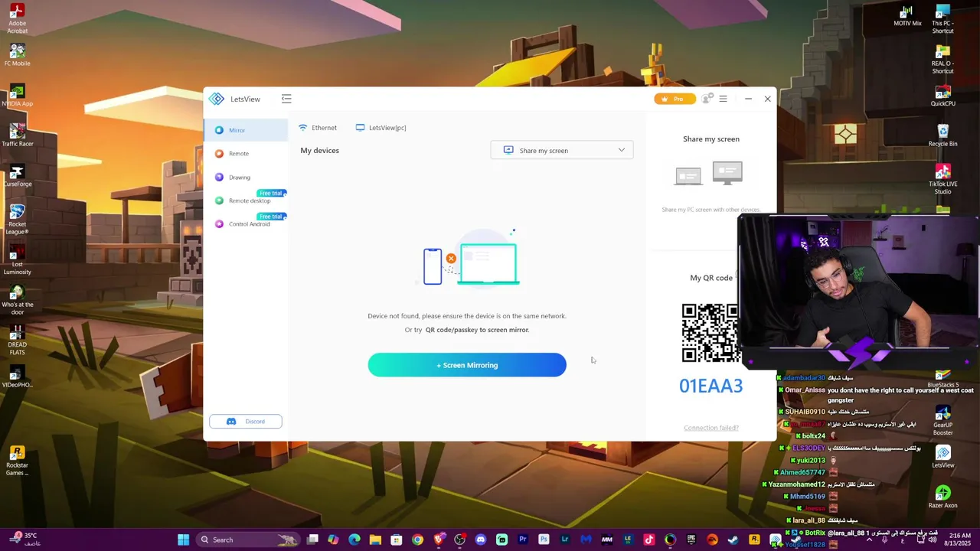The width and height of the screenshot is (980, 551).
Task: Collapse sidebar using icon beside LetsView title
Action: point(286,99)
